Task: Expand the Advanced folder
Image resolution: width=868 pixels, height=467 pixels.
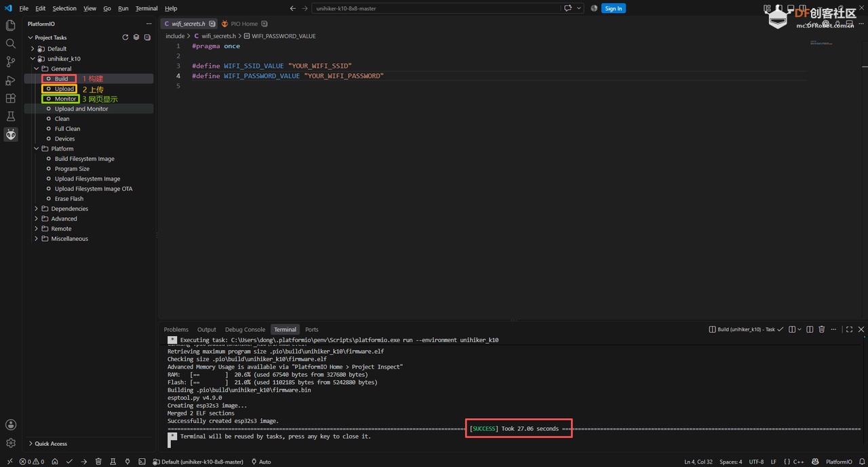Action: click(x=37, y=219)
